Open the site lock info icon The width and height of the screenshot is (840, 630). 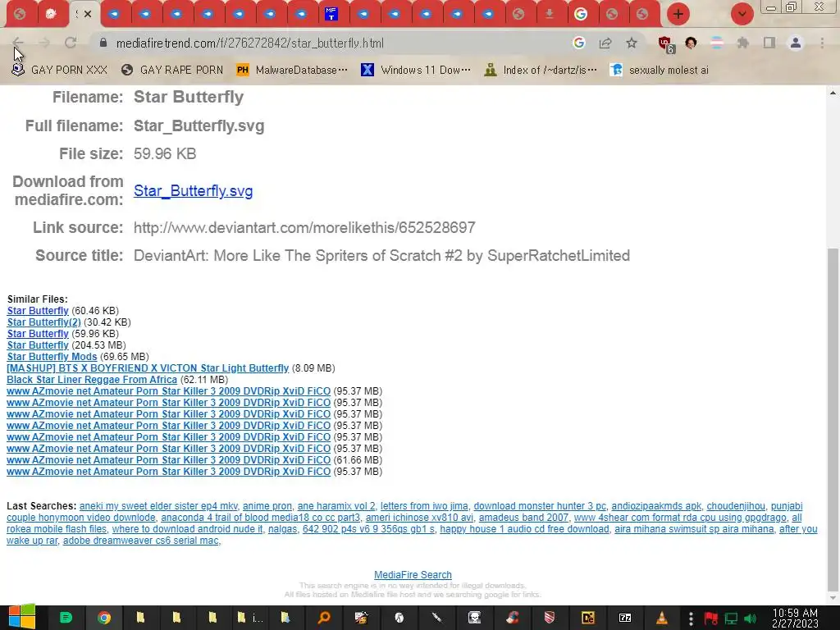coord(103,43)
